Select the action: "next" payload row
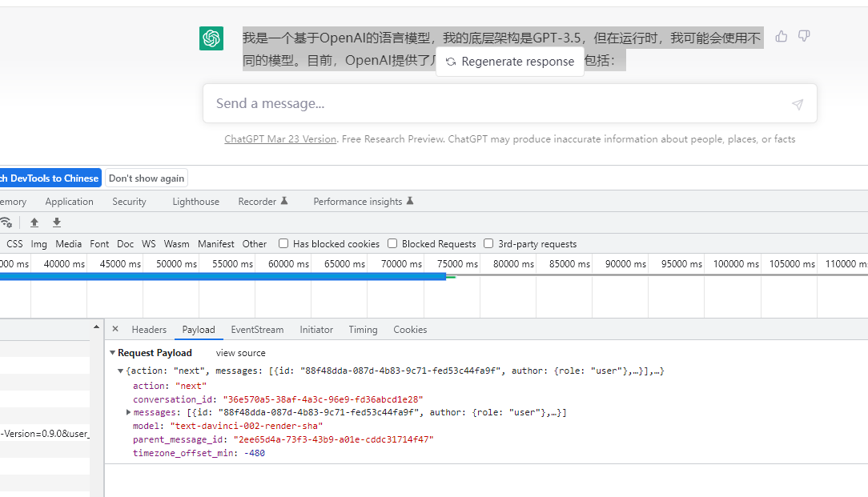 pyautogui.click(x=170, y=386)
